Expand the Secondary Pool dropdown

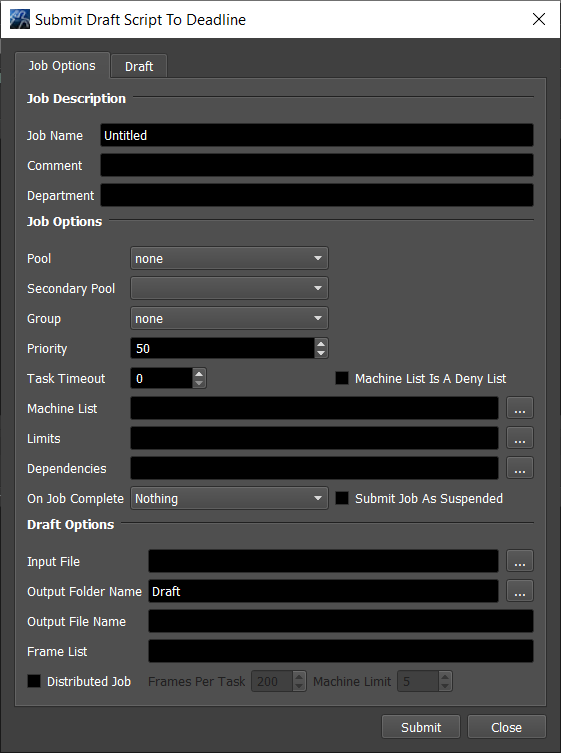coord(229,288)
